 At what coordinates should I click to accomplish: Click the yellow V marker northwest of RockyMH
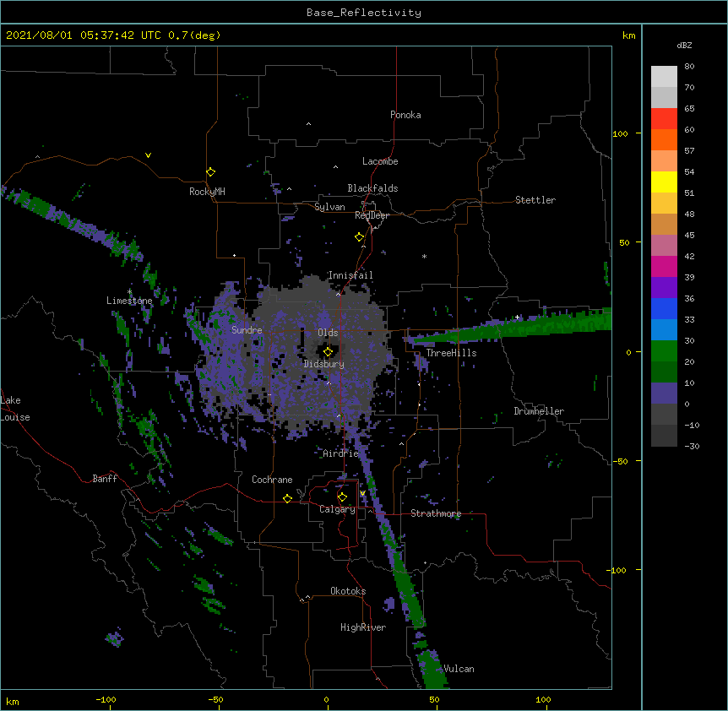pyautogui.click(x=148, y=155)
